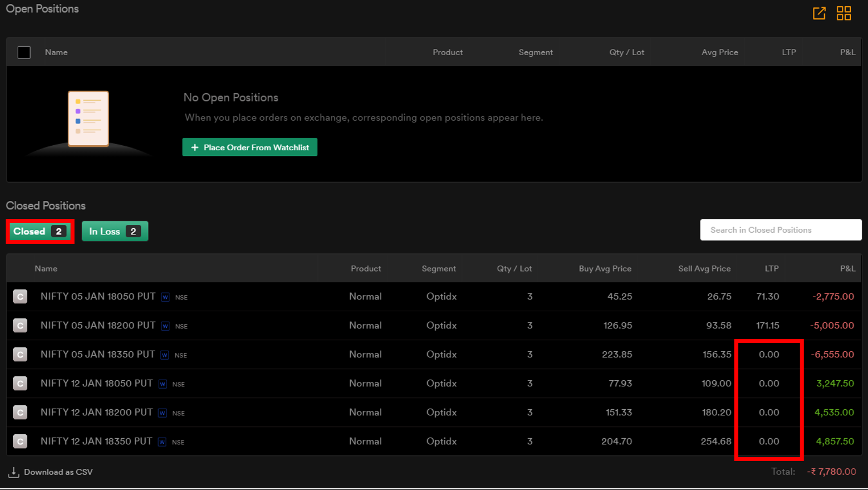Click Avg Price header in Open Positions
This screenshot has height=490, width=868.
720,52
